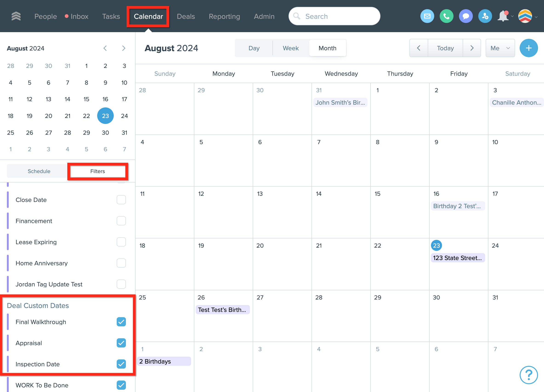Click next period arrow beside Today
The width and height of the screenshot is (544, 392).
pyautogui.click(x=472, y=48)
